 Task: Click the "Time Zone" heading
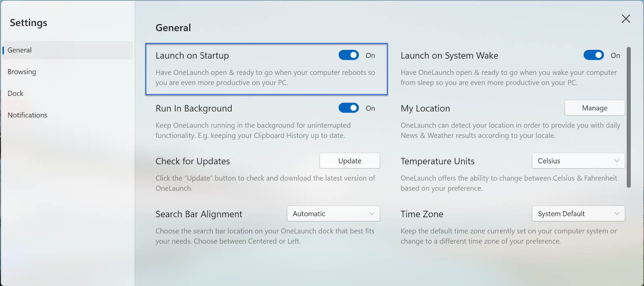(x=422, y=214)
